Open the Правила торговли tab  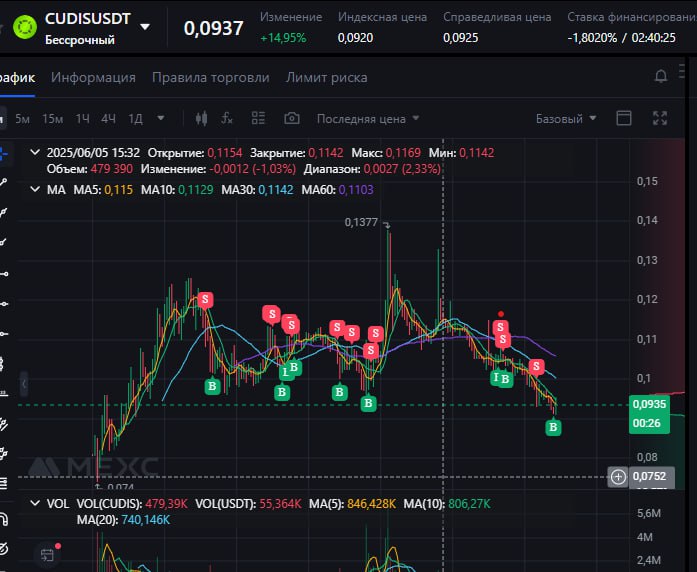click(211, 77)
